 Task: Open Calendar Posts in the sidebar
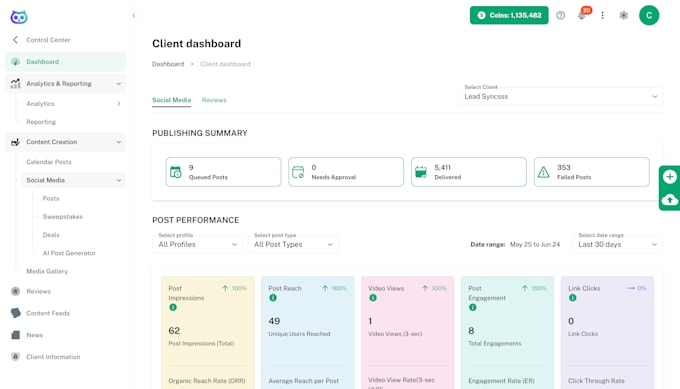pos(49,162)
